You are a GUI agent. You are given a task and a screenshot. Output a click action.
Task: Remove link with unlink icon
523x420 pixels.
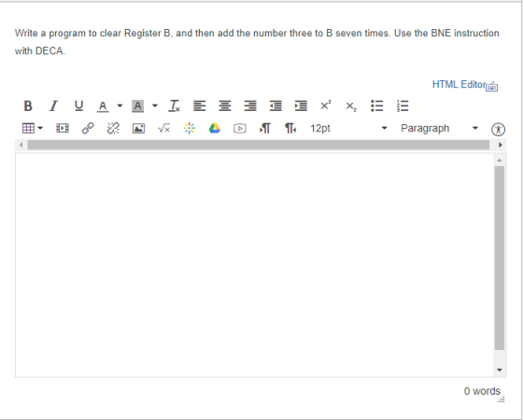pyautogui.click(x=113, y=129)
